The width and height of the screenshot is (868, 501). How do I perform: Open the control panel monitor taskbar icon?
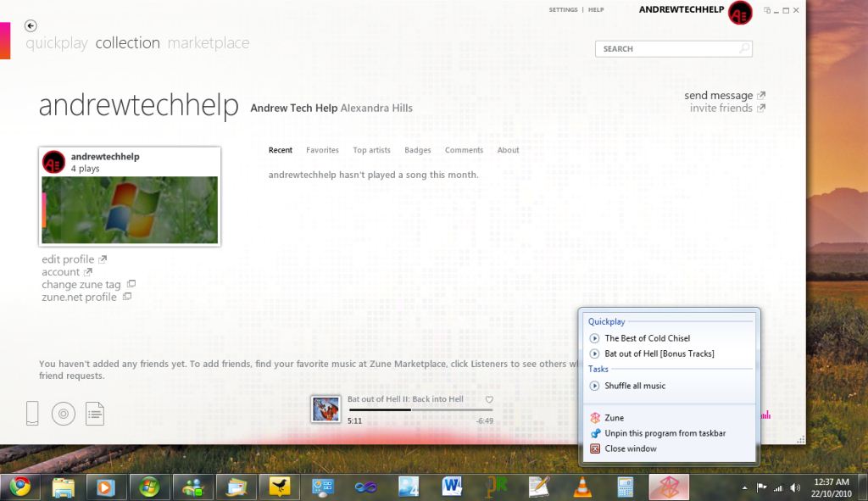322,487
